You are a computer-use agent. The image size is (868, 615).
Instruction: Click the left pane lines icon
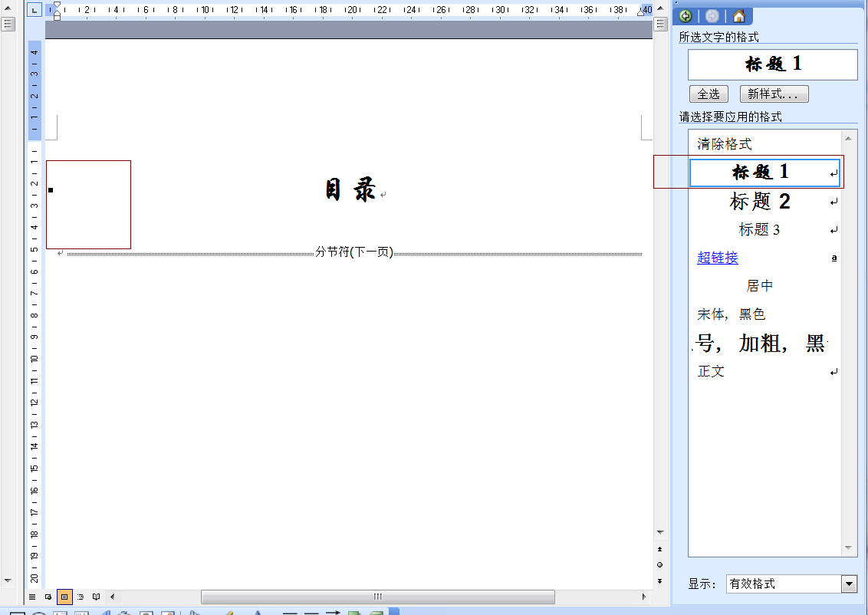[8, 24]
